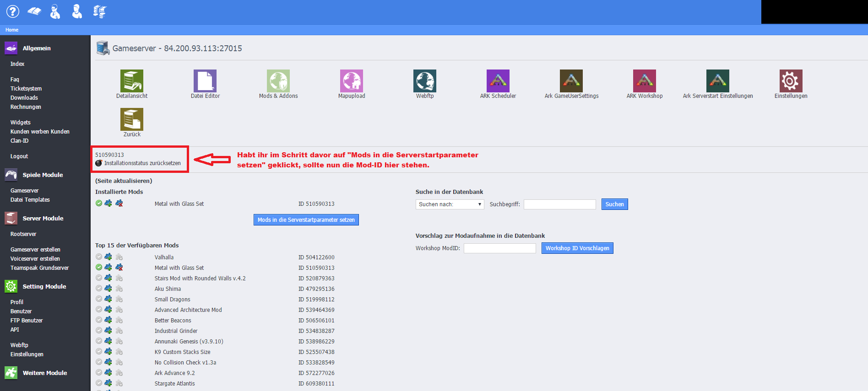Expand the 'Suchen nach:' dropdown

coord(450,204)
